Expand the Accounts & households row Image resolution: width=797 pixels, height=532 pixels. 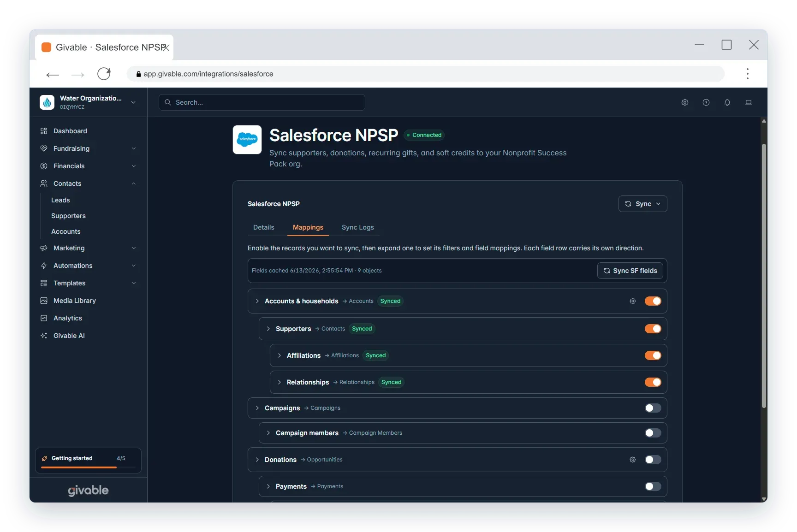(x=257, y=301)
